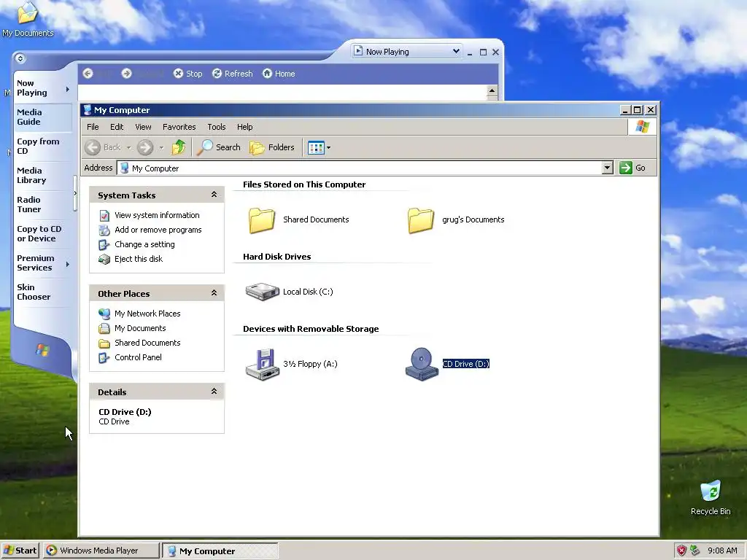Open My Network Places link

pos(147,314)
